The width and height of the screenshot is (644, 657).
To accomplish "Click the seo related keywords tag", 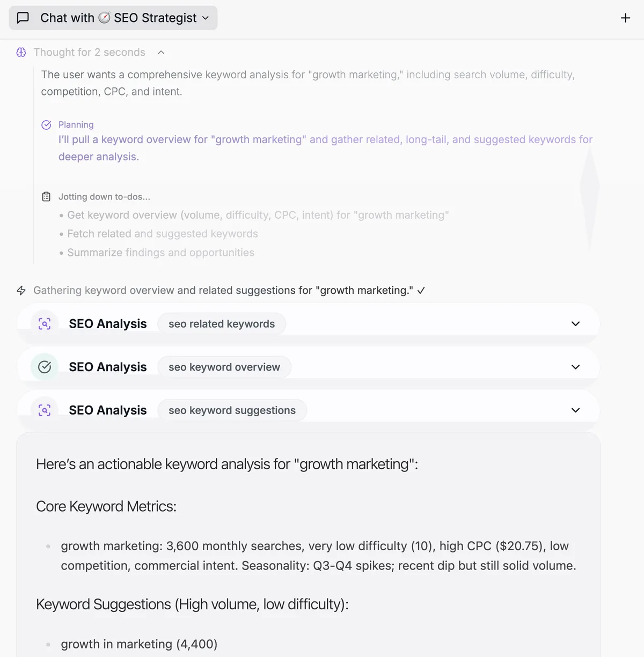I will (222, 324).
